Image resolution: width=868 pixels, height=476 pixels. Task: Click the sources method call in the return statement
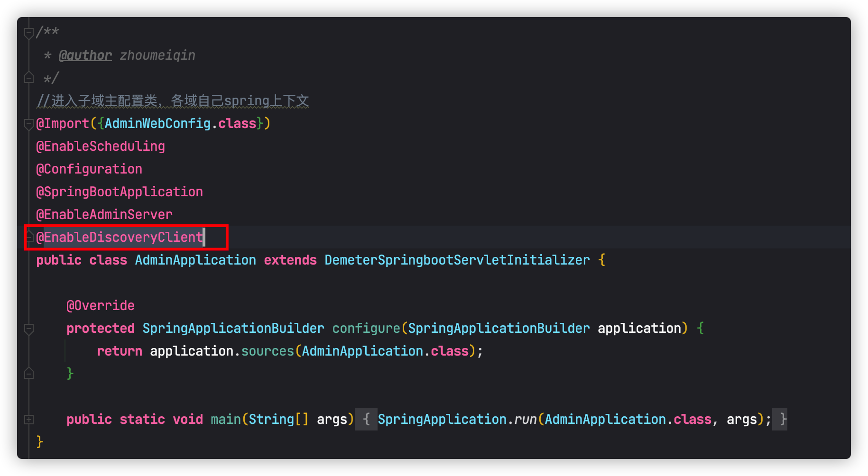coord(268,351)
